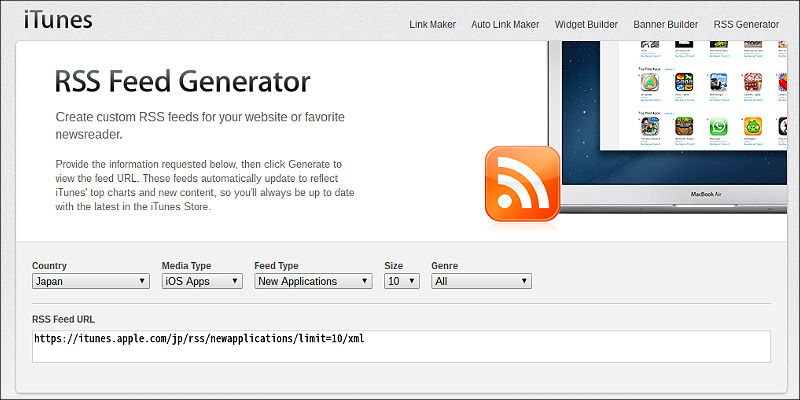Click the "Size" label
This screenshot has width=800, height=400.
pos(393,266)
